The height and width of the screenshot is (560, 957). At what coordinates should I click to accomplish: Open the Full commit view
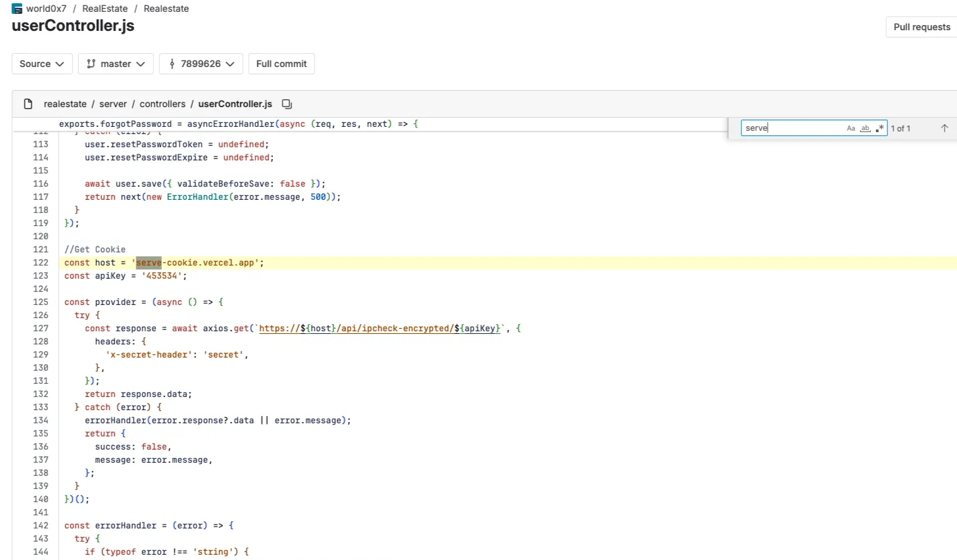282,63
